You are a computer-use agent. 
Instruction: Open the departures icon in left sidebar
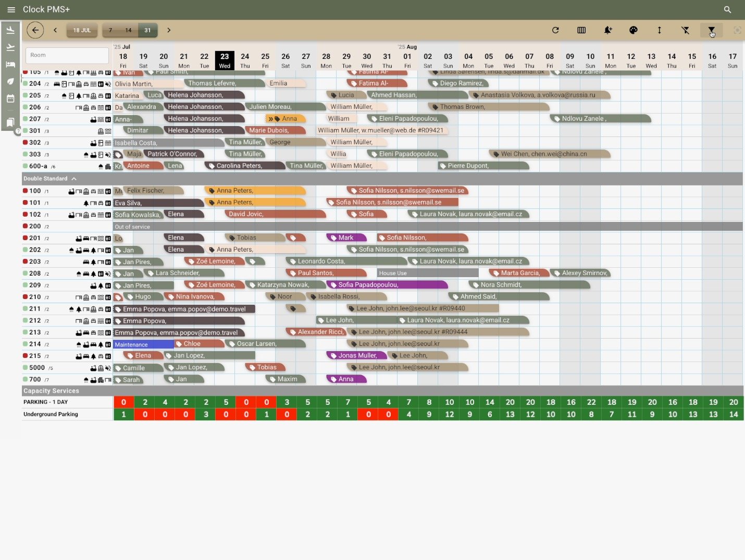(x=10, y=48)
